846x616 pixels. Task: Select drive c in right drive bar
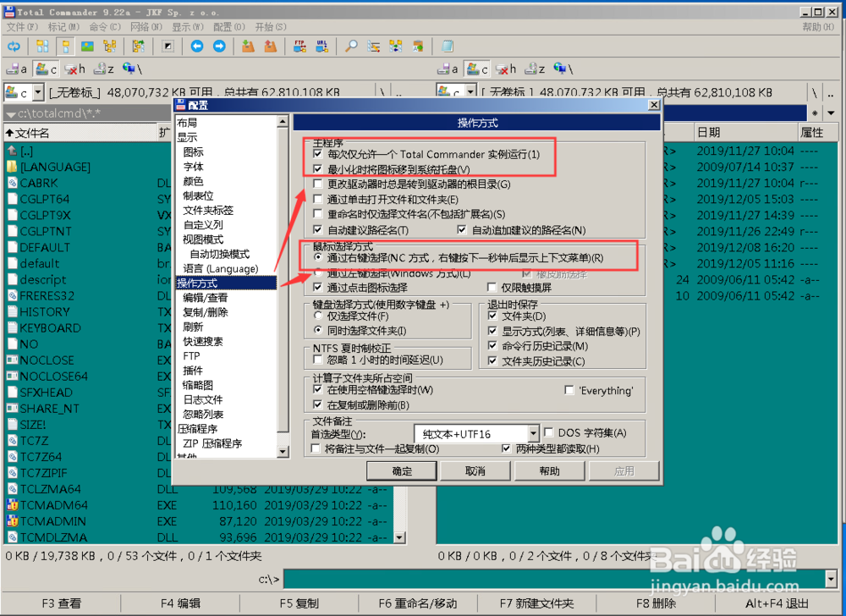(477, 69)
